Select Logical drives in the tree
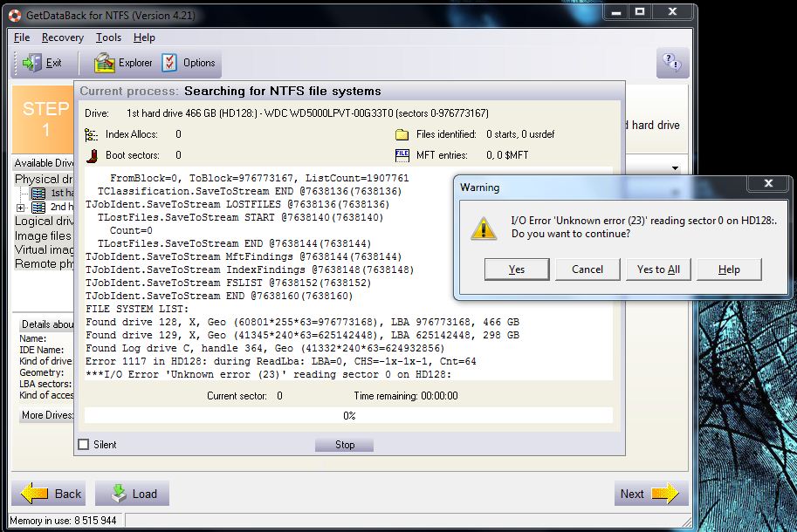The height and width of the screenshot is (532, 797). point(44,222)
